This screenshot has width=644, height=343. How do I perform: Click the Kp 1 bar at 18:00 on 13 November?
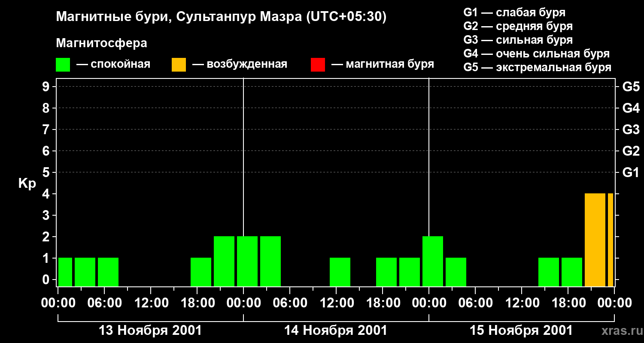pos(201,272)
